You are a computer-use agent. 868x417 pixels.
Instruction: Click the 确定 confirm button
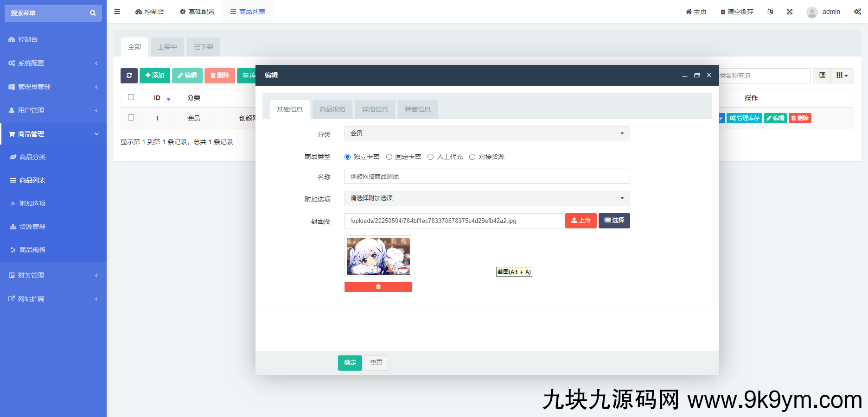coord(350,363)
